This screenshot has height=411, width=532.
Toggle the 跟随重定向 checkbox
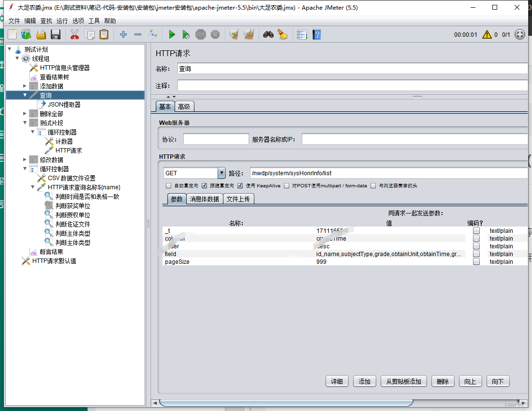[204, 185]
